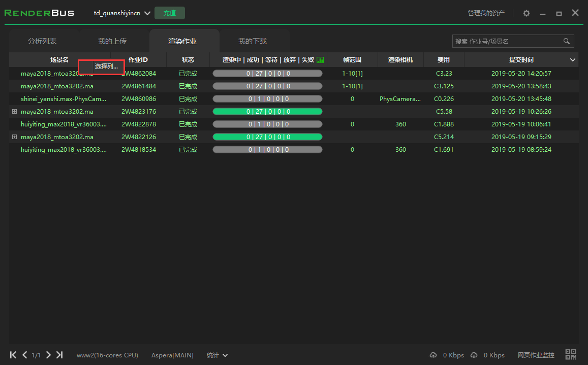The width and height of the screenshot is (588, 365).
Task: Open the column list chevron at header right
Action: point(573,60)
